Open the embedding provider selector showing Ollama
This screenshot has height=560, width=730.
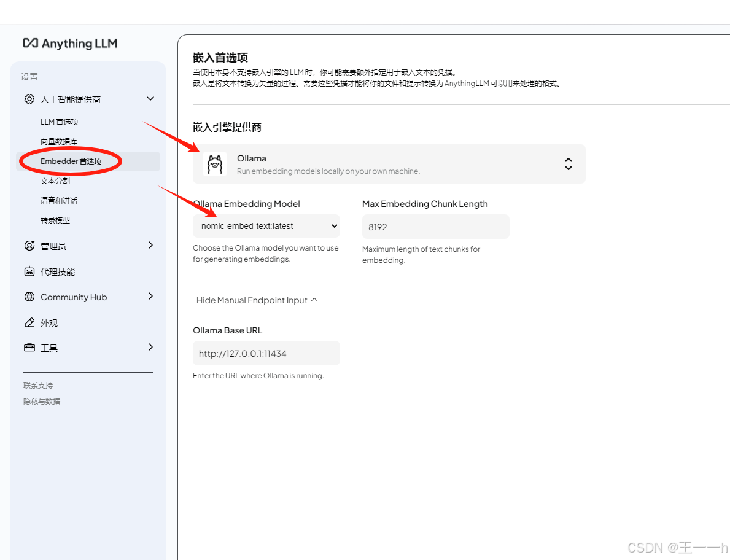tap(389, 164)
